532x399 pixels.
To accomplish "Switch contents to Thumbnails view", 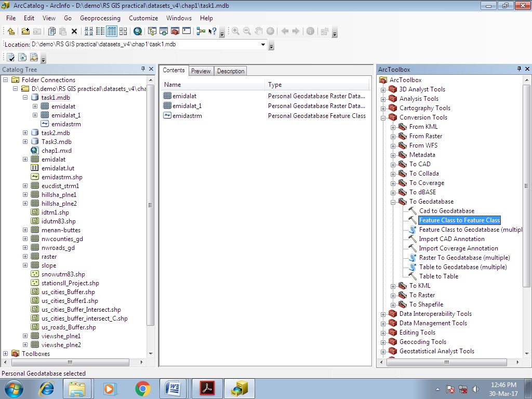I will click(x=123, y=31).
